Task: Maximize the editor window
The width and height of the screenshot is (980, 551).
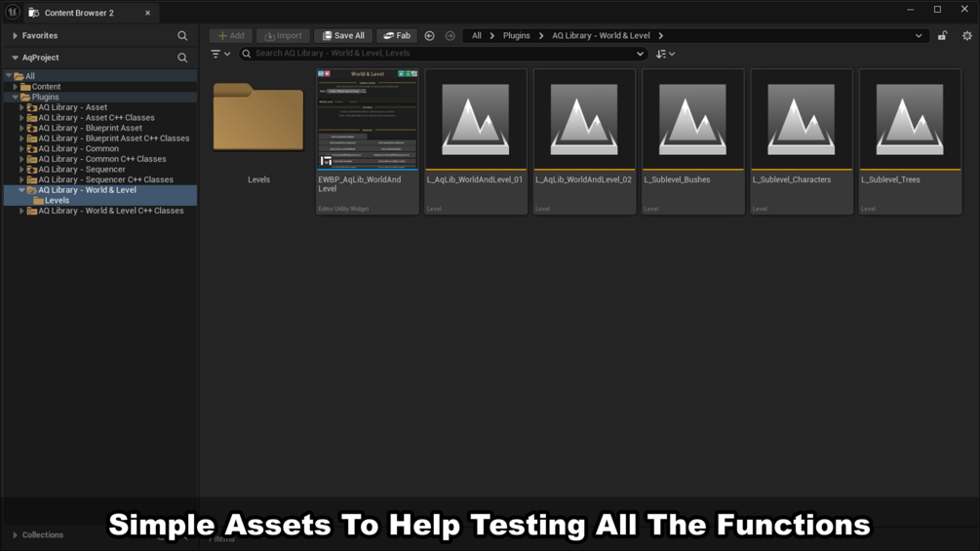Action: tap(937, 10)
